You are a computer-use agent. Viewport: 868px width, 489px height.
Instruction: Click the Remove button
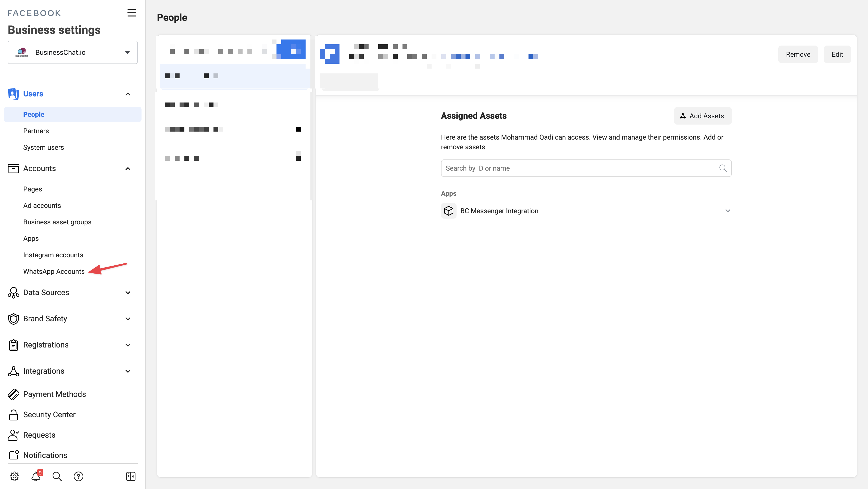click(798, 54)
